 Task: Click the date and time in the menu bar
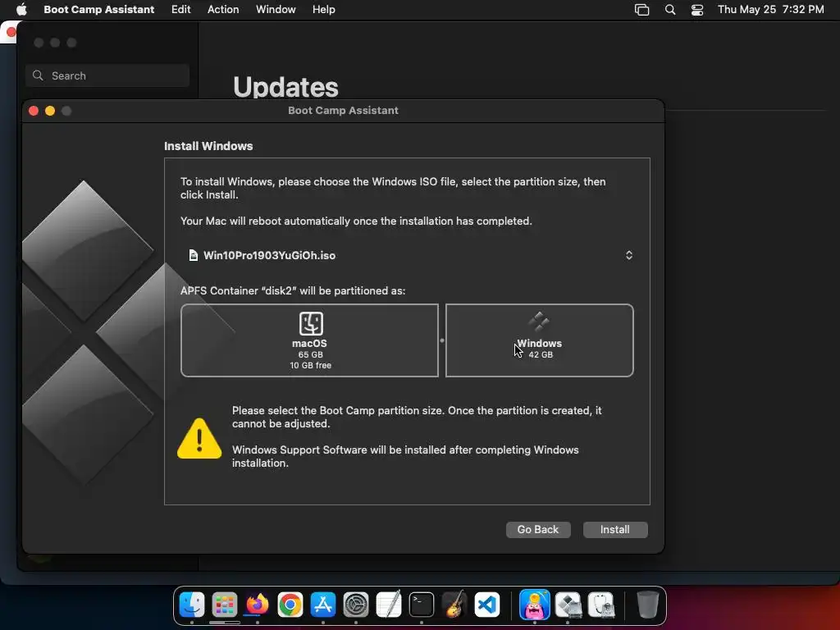click(x=771, y=9)
